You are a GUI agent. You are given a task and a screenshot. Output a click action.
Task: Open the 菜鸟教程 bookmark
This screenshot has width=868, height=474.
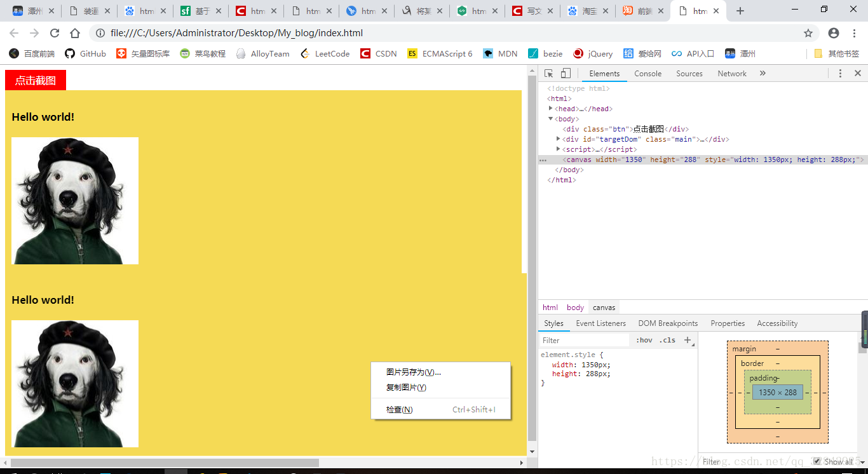coord(203,54)
